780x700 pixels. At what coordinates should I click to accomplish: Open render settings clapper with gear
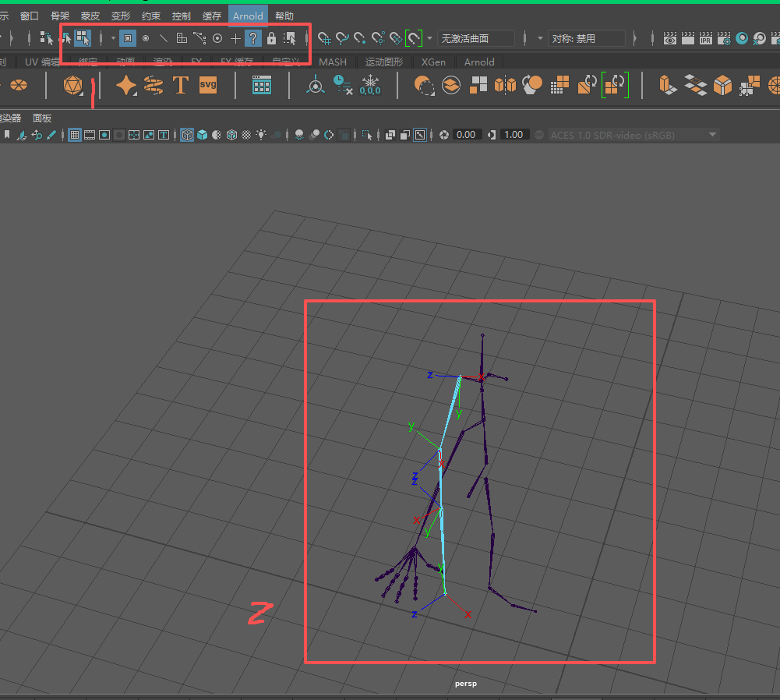pos(724,38)
